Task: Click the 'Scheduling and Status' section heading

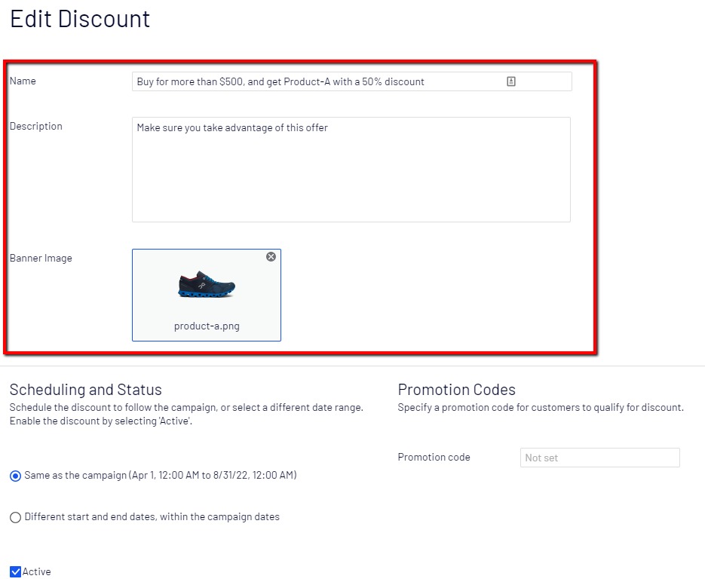Action: pos(85,390)
